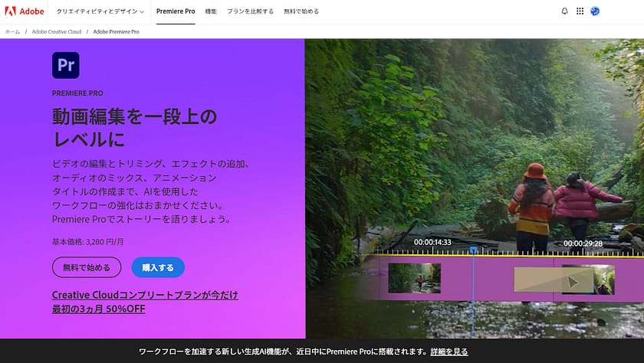Go to ホーム breadcrumb link

coord(12,32)
